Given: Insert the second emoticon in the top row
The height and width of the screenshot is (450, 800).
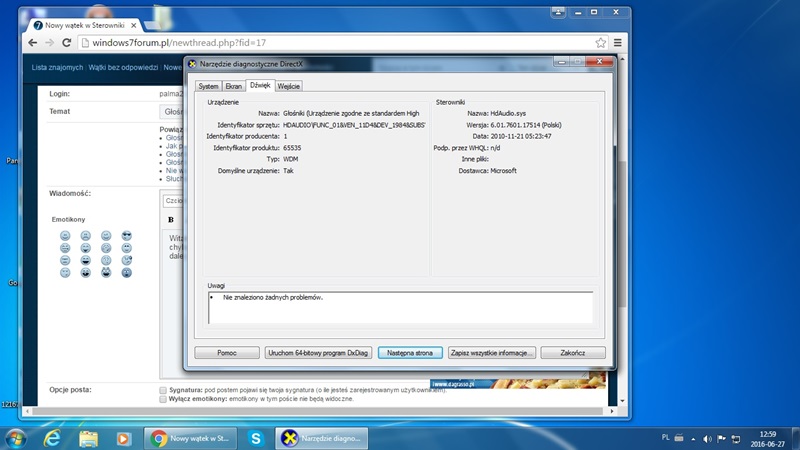Looking at the screenshot, I should (85, 236).
